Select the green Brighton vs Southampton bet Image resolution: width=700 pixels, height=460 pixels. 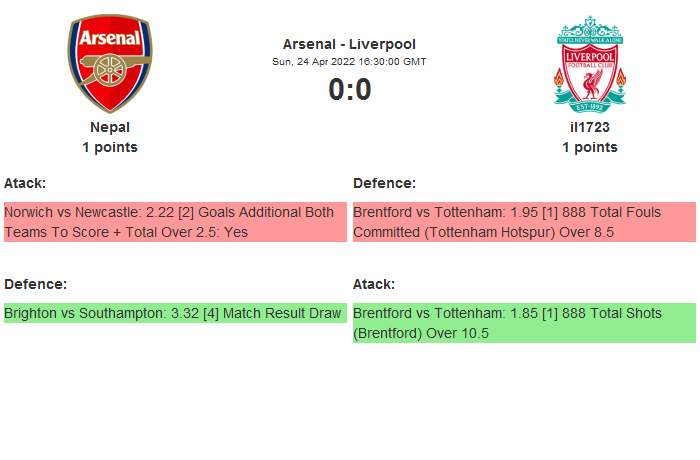pyautogui.click(x=175, y=313)
